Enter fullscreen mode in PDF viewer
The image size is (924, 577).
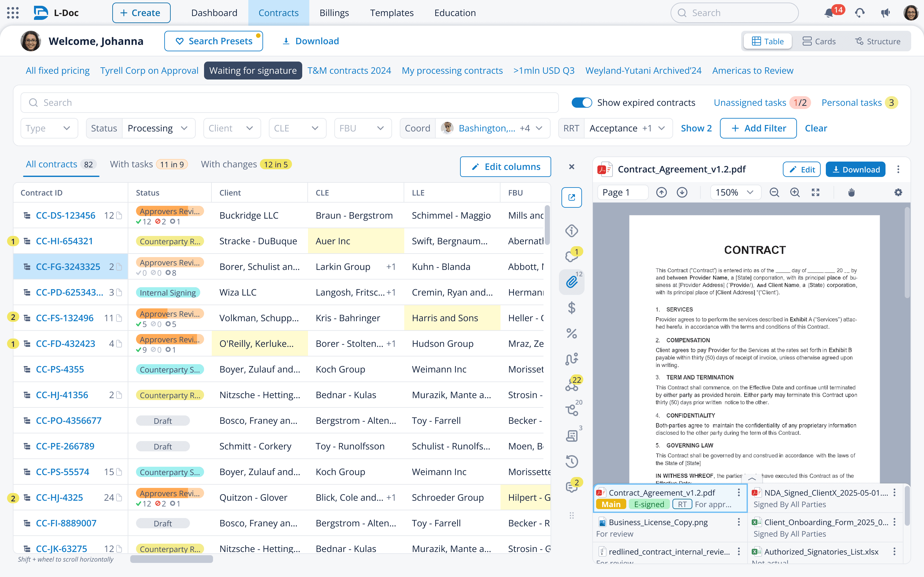coord(815,192)
